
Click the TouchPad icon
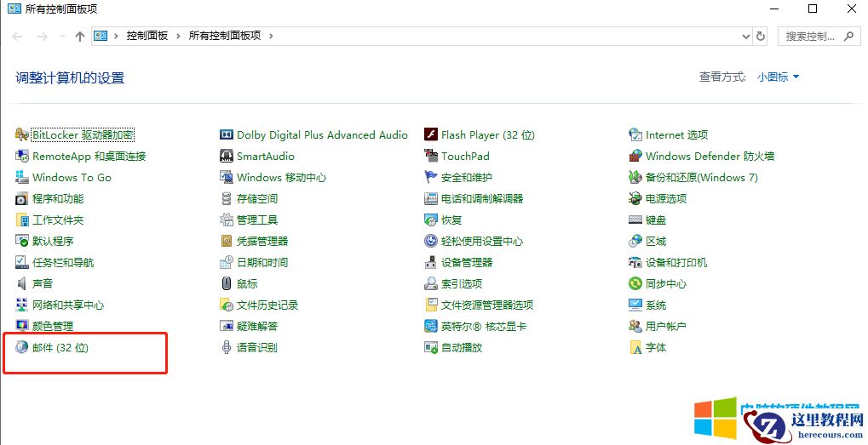(x=431, y=156)
